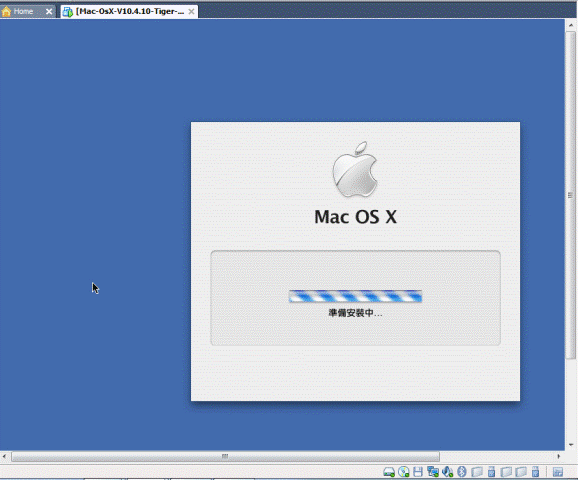Viewport: 578px width, 480px height.
Task: Click the Apple logo in installer
Action: pos(355,169)
